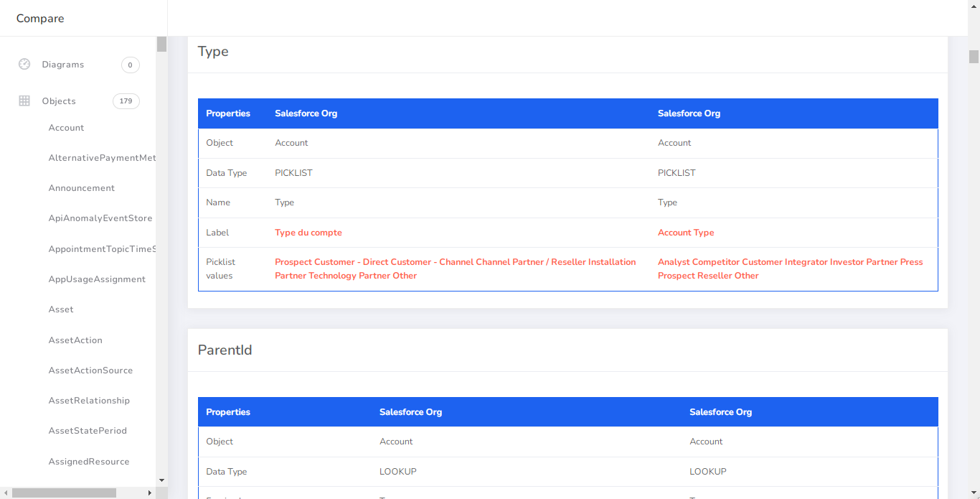This screenshot has height=499, width=980.
Task: Select the AssetRelationship object
Action: coord(89,401)
